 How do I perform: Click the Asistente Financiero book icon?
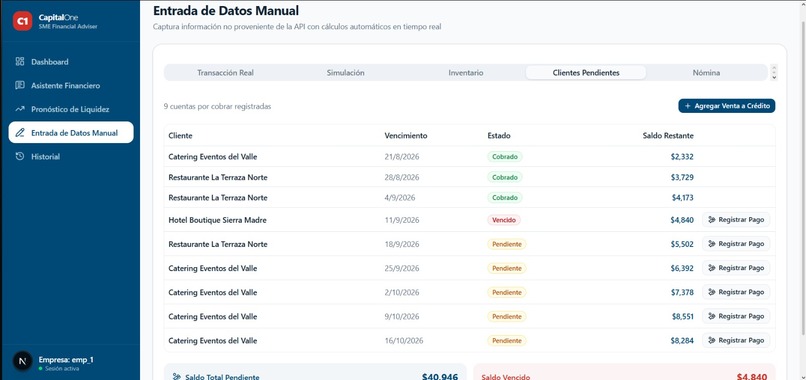[x=20, y=85]
